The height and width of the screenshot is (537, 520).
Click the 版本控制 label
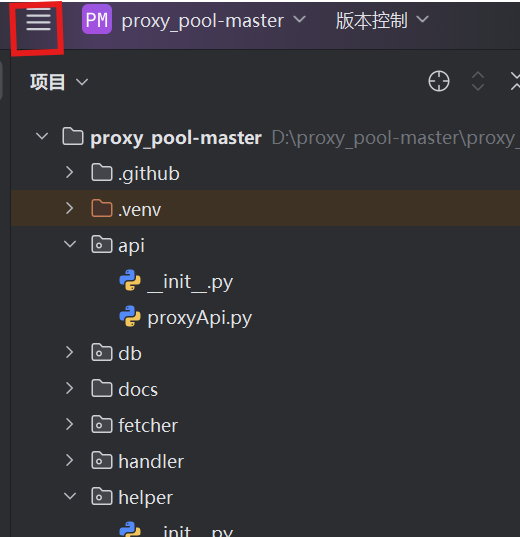(372, 20)
